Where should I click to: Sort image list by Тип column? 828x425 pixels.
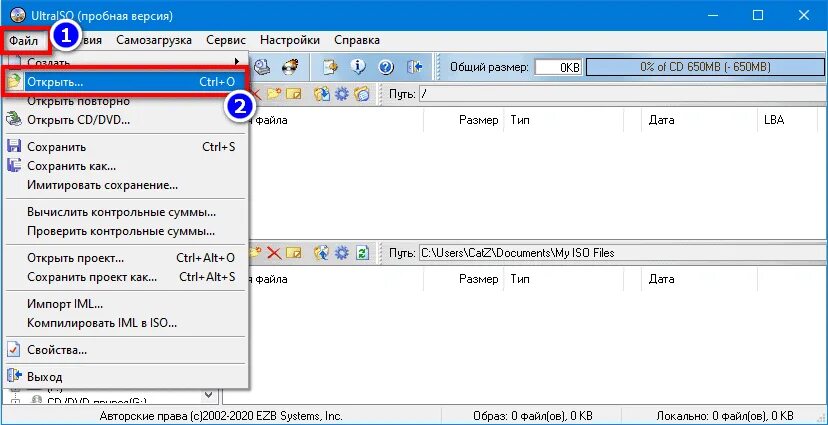tap(563, 120)
